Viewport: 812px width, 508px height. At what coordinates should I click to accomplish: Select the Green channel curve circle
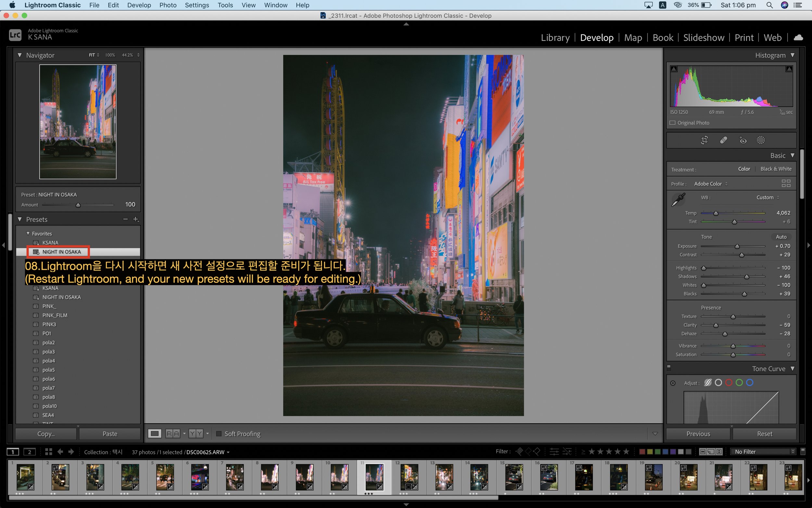pos(739,382)
